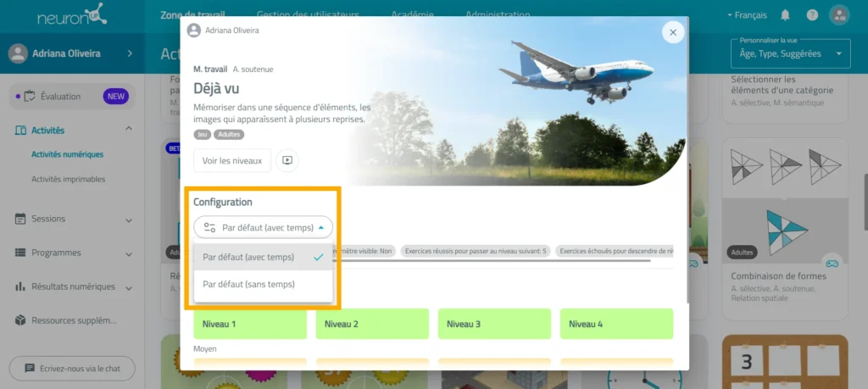Open the Zone de travail tab
Viewport: 868px width, 389px height.
coord(192,15)
